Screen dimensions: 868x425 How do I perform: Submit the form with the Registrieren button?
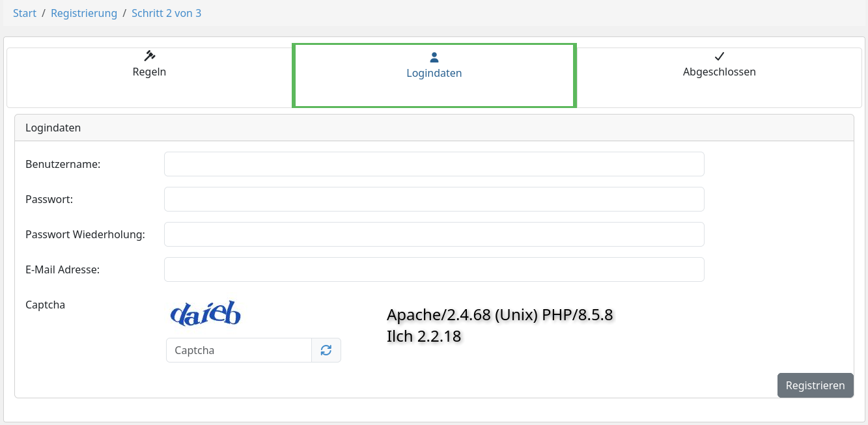(x=815, y=385)
